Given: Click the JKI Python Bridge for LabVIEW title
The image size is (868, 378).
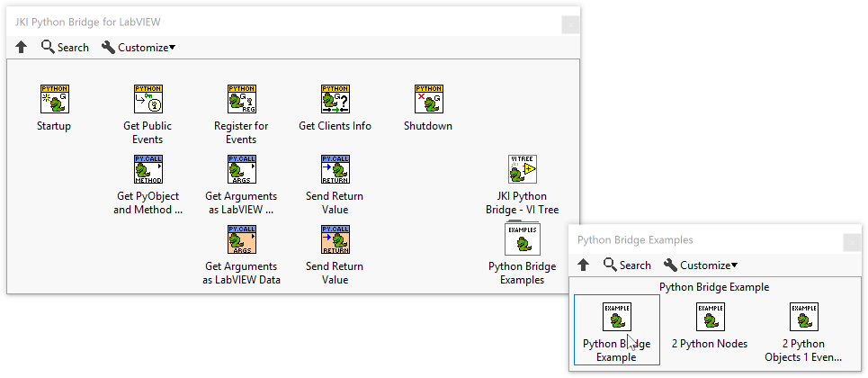Looking at the screenshot, I should [88, 22].
